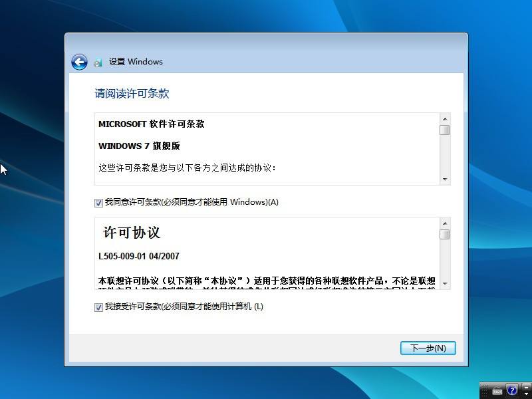Click text L505-009-01 04/2007
The width and height of the screenshot is (532, 399).
click(x=139, y=256)
